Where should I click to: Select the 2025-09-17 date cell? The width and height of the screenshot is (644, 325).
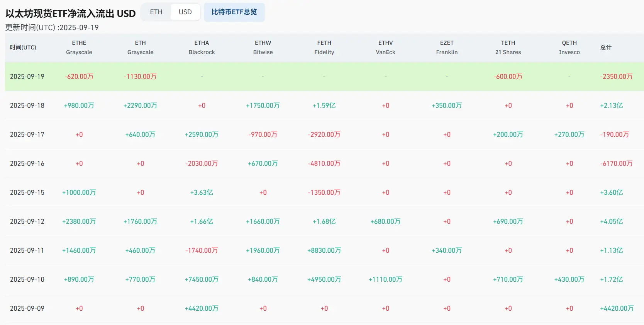coord(27,134)
